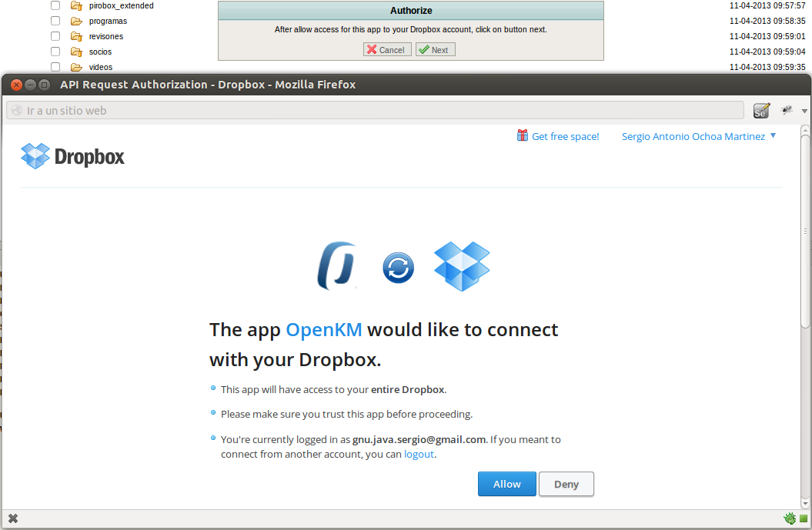This screenshot has height=530, width=812.
Task: Select the pirobox_extended folder name
Action: pos(121,5)
